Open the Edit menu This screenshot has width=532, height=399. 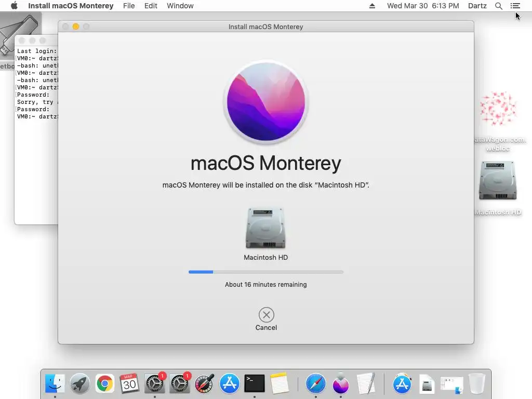tap(151, 6)
